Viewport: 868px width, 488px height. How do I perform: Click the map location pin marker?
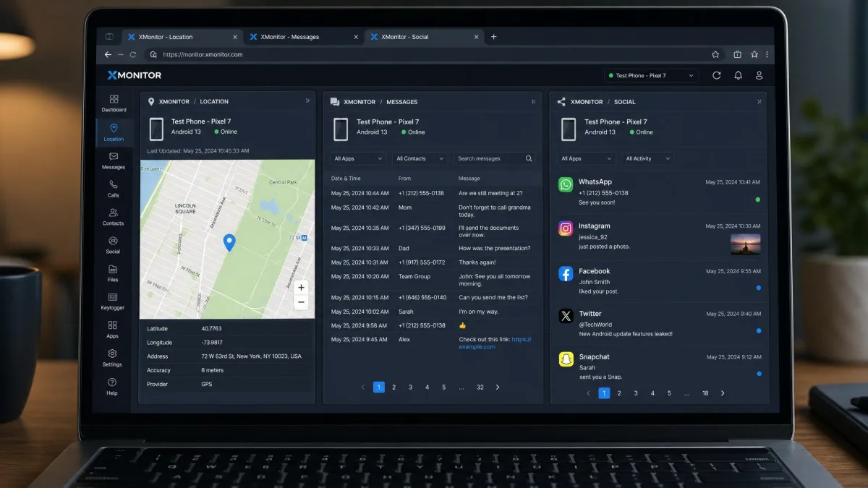click(229, 243)
